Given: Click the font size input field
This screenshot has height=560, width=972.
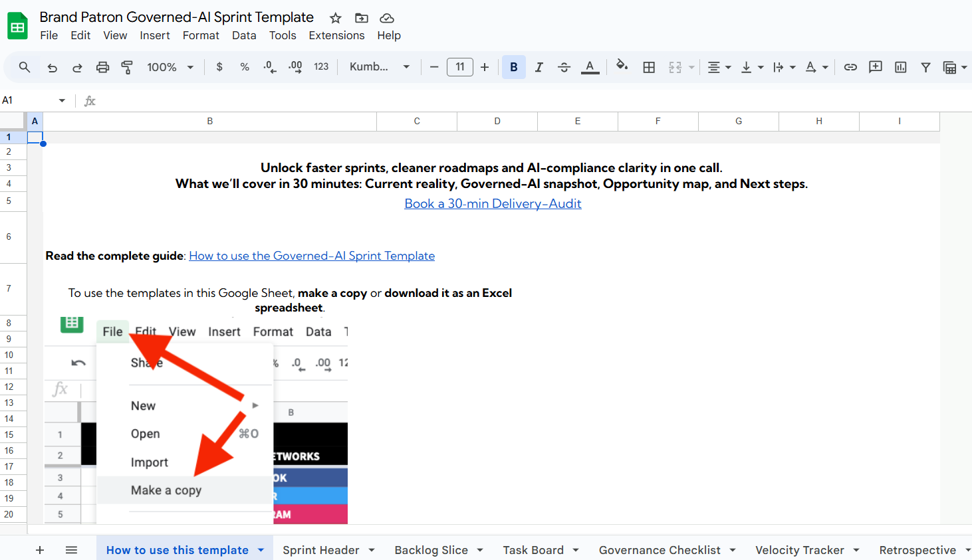Looking at the screenshot, I should click(459, 67).
